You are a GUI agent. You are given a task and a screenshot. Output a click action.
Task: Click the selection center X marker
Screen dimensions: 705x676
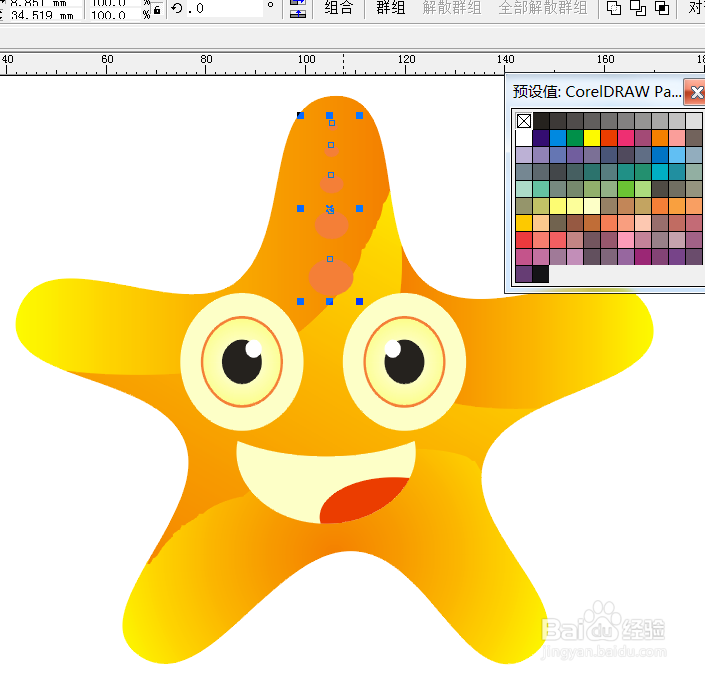(x=330, y=209)
